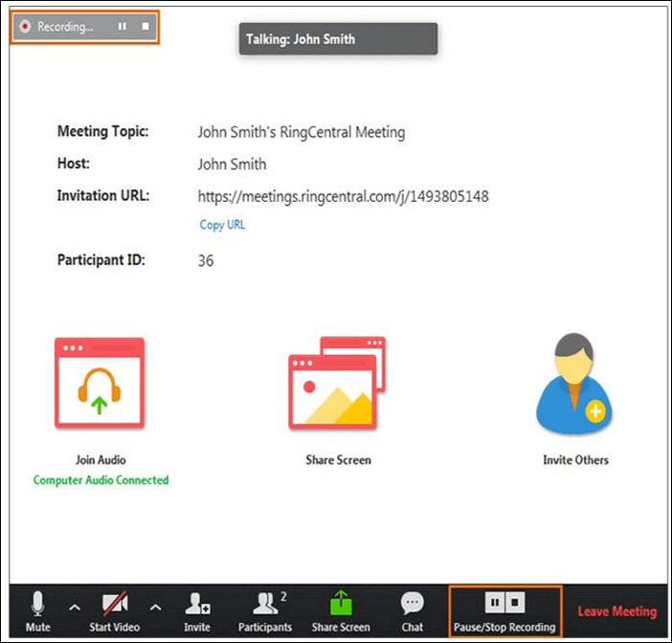Pause recording from top-left indicator
This screenshot has height=643, width=672.
[x=122, y=27]
